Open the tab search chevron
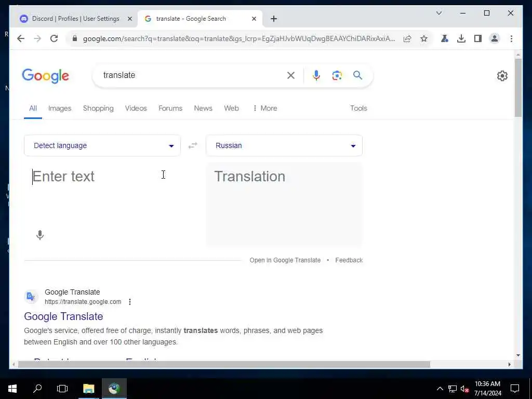Screen dimensions: 532x399 coord(438,13)
